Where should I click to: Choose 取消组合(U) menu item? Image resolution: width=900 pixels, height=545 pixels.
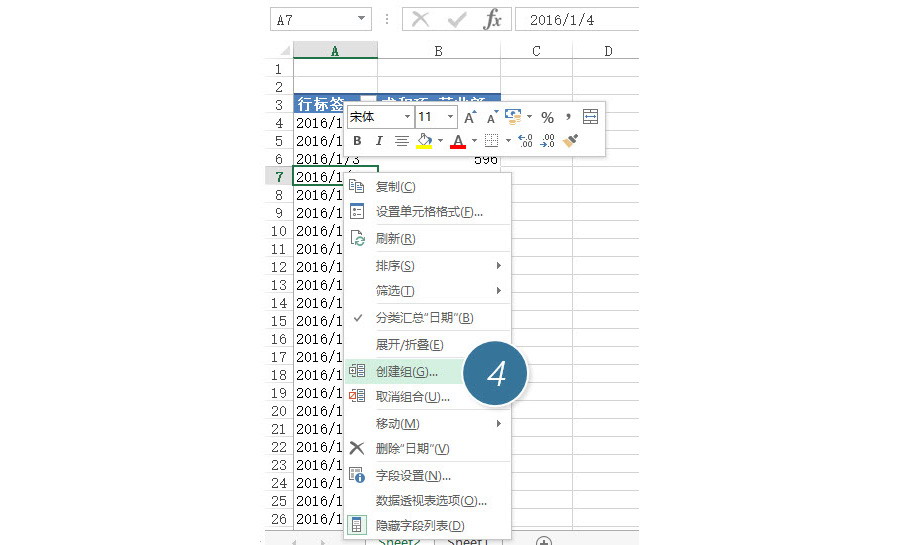coord(428,396)
